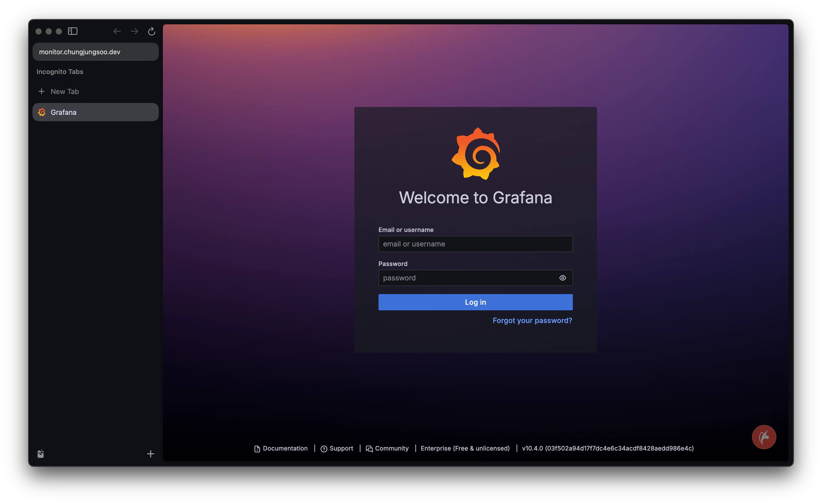Click the Enterprise (Free & unlicensed) link

pos(465,448)
